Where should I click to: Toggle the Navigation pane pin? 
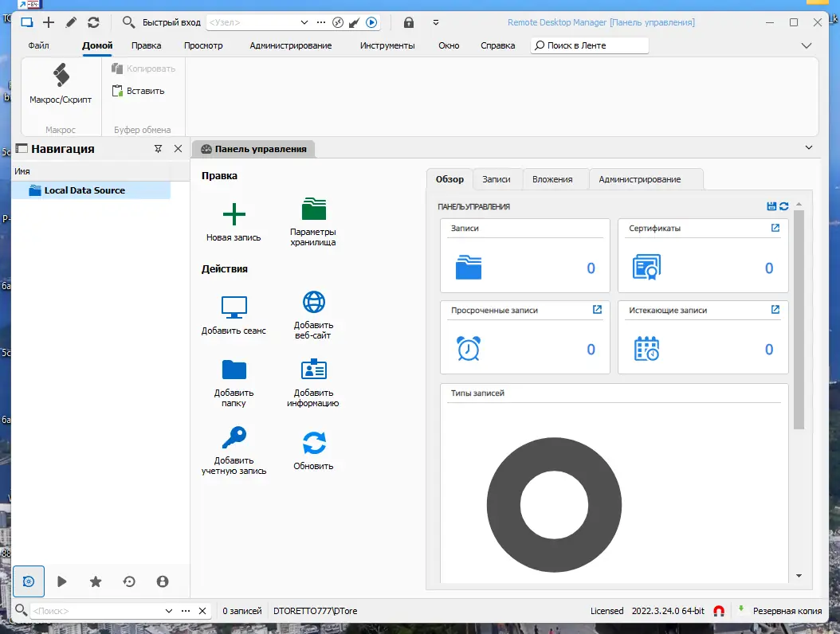(x=158, y=149)
